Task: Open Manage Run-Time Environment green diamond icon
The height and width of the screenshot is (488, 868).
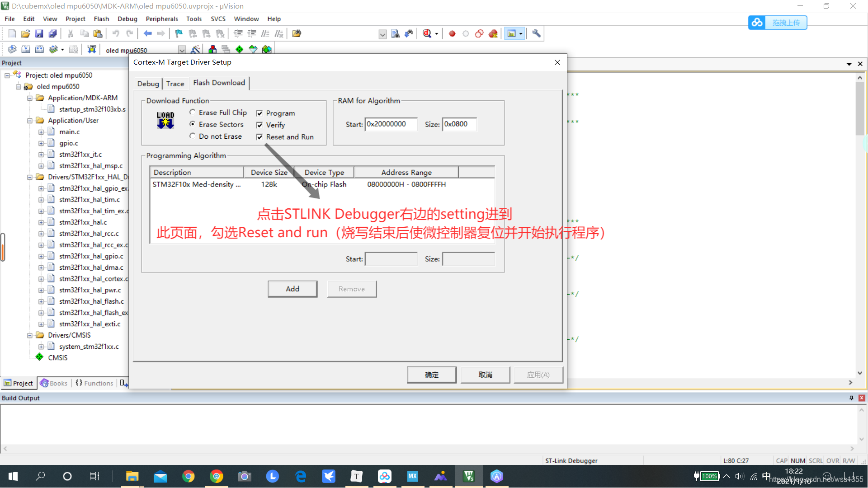Action: pos(240,49)
